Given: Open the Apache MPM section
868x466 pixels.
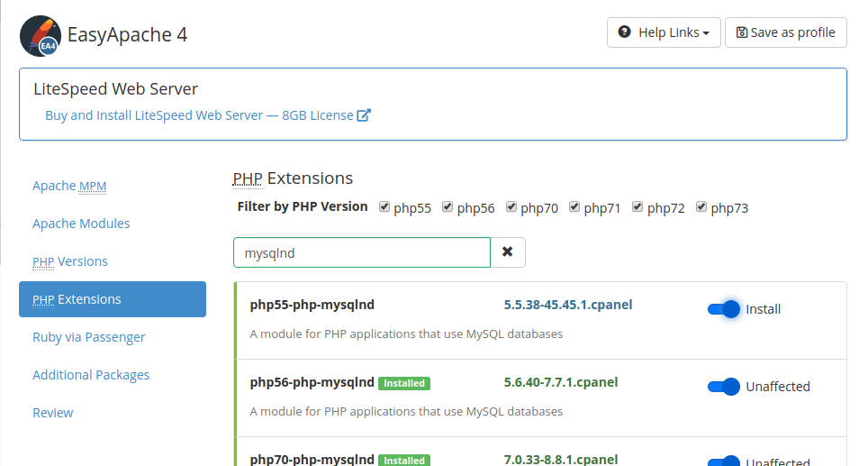Looking at the screenshot, I should pyautogui.click(x=69, y=186).
